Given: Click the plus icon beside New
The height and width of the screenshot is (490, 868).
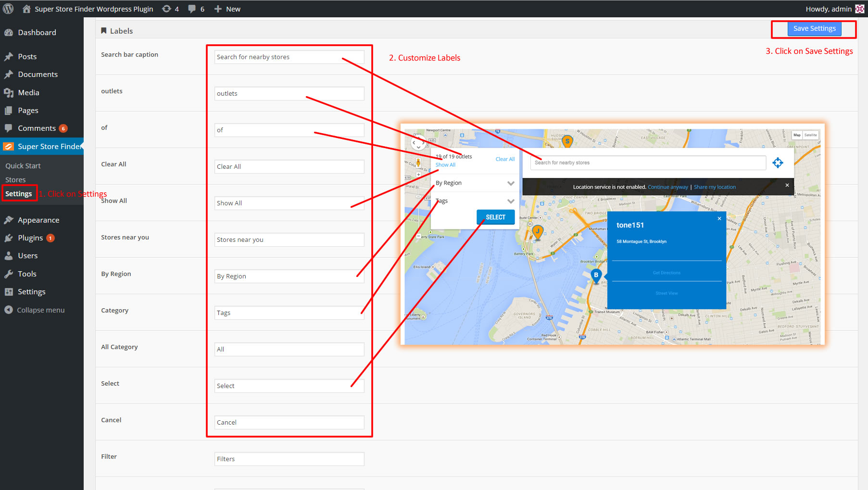Looking at the screenshot, I should (x=218, y=9).
